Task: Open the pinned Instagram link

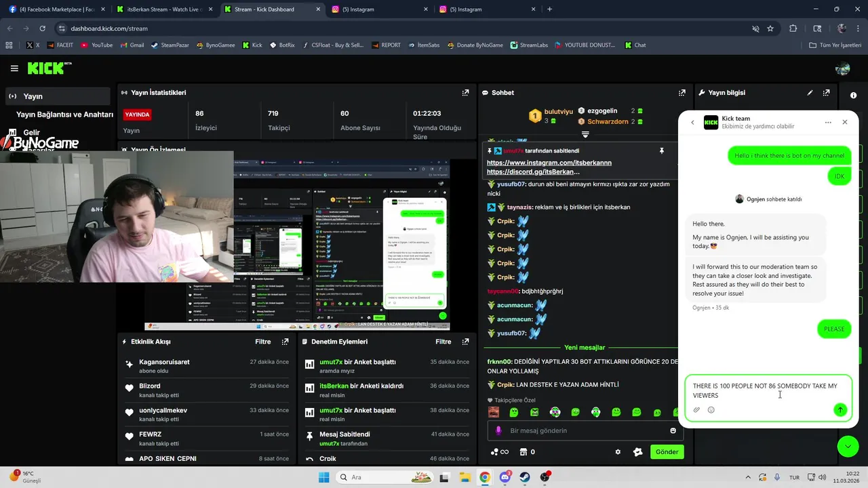Action: (x=549, y=163)
